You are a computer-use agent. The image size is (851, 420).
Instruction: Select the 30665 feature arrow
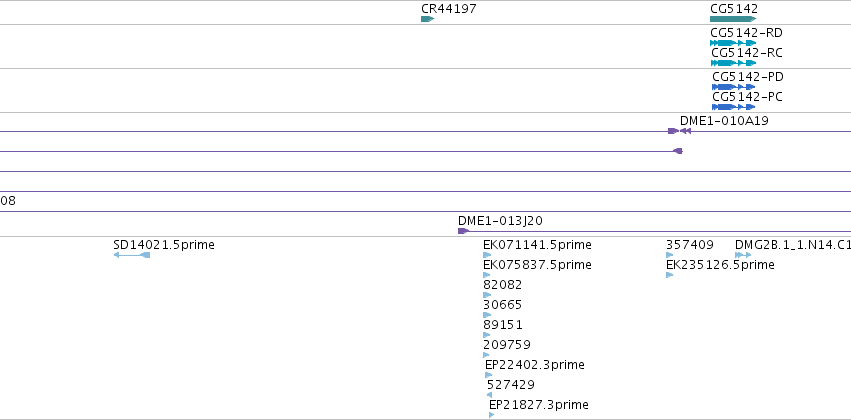pyautogui.click(x=487, y=315)
